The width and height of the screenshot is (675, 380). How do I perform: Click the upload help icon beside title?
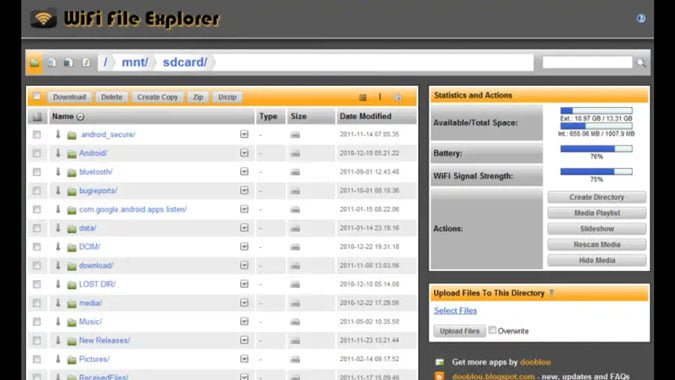point(552,293)
